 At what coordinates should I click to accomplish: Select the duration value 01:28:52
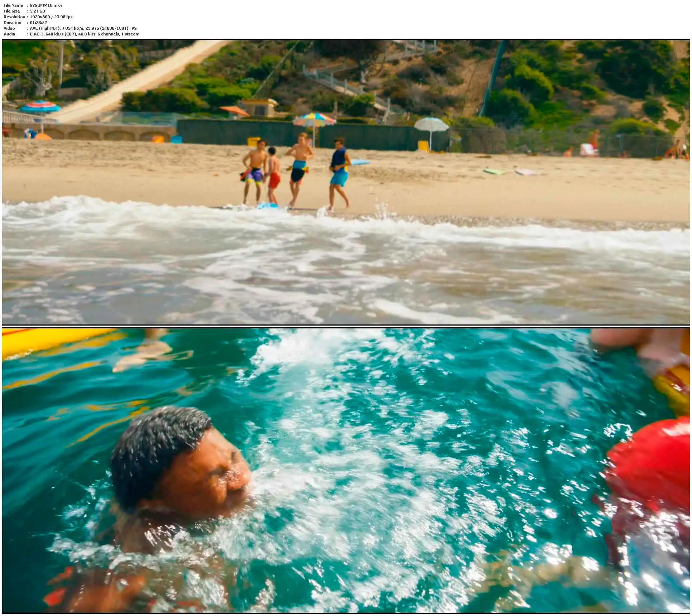click(38, 23)
